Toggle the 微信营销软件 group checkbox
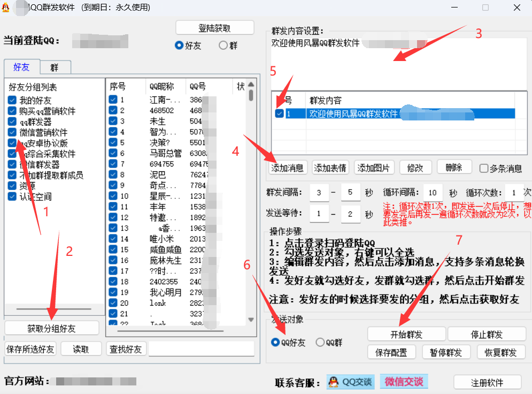532x394 pixels. [12, 132]
